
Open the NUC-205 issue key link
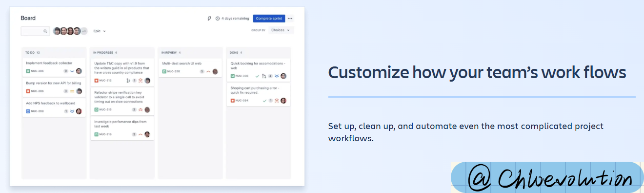pos(37,71)
